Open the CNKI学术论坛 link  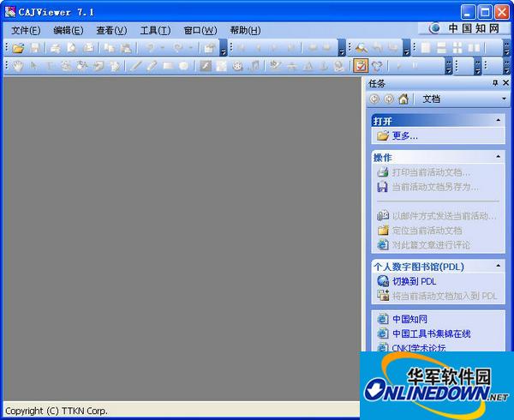coord(419,347)
